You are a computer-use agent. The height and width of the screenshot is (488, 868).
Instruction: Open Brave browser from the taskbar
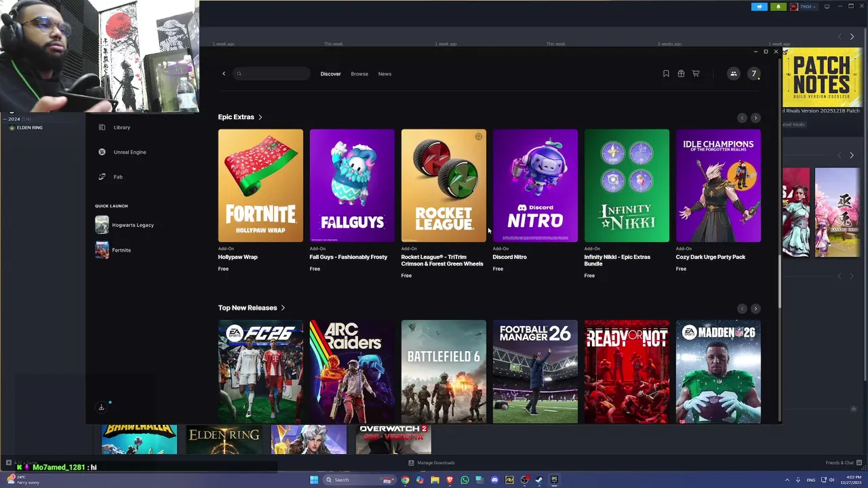[x=450, y=480]
